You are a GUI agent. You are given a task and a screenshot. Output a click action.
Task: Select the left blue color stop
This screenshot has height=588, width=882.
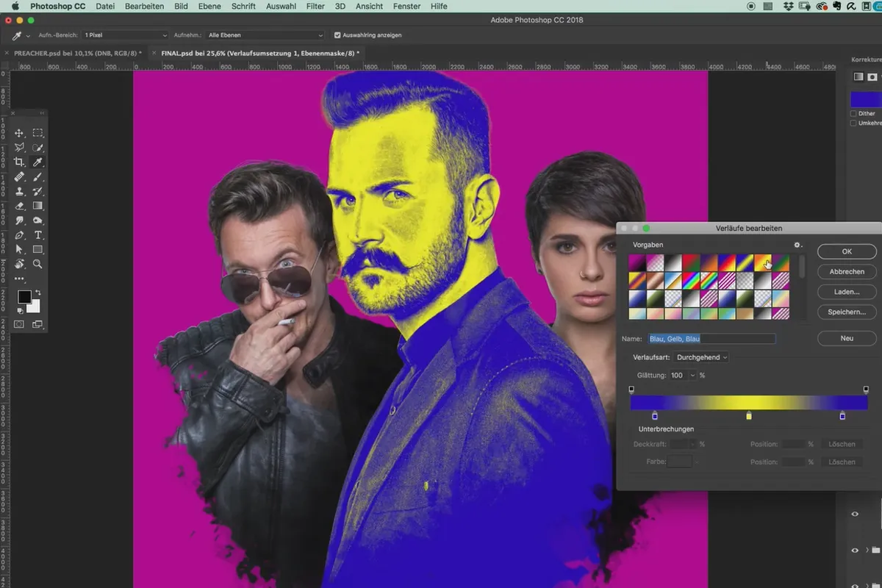coord(655,415)
